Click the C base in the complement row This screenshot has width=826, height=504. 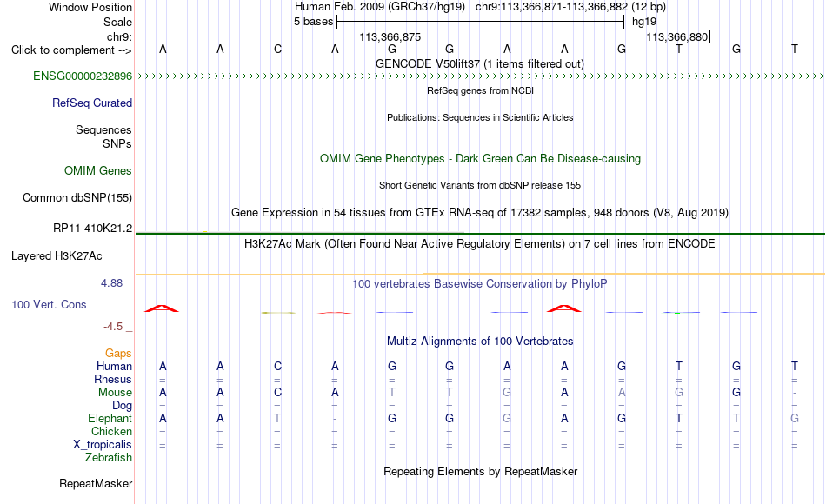coord(277,49)
